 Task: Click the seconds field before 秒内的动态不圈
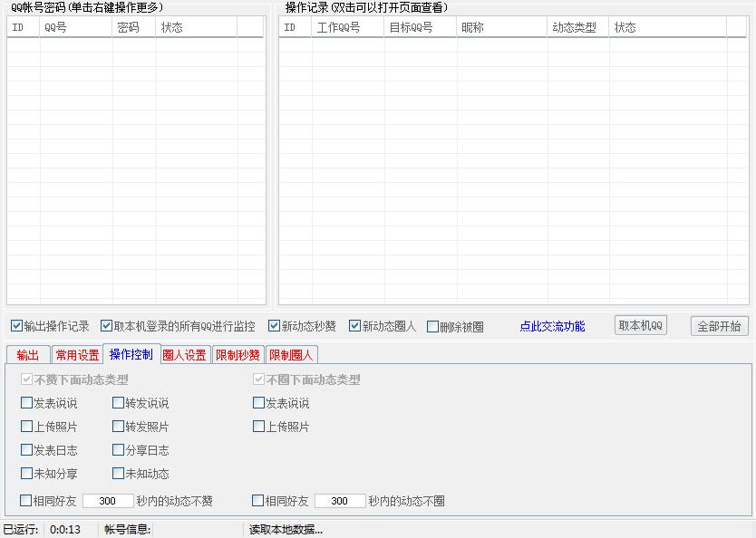[x=340, y=501]
